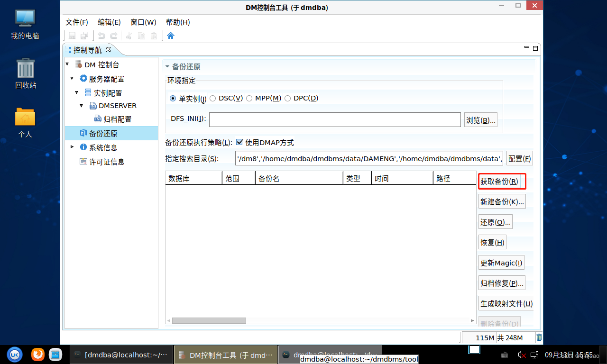Select the 单实例 radio button
The height and width of the screenshot is (364, 607).
tap(173, 99)
